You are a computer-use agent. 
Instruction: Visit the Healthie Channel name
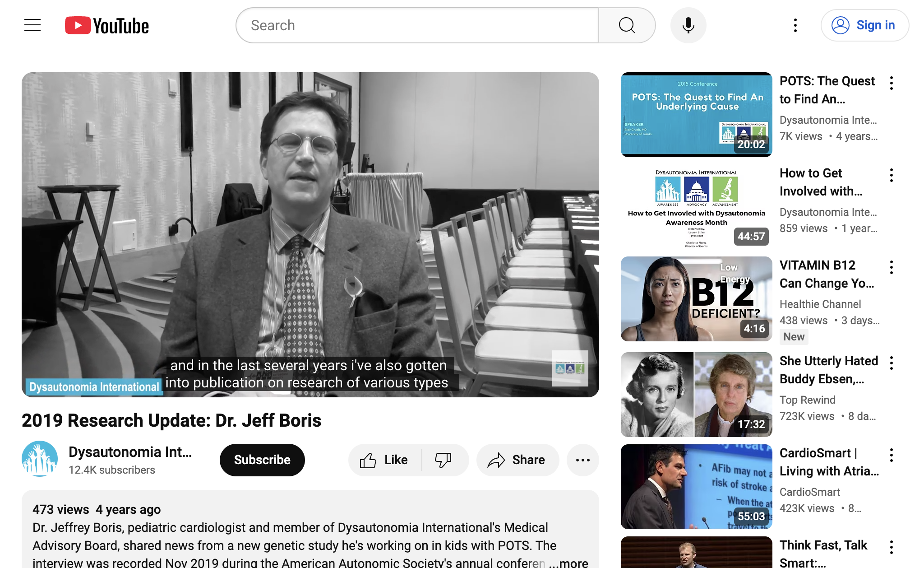[x=820, y=304]
